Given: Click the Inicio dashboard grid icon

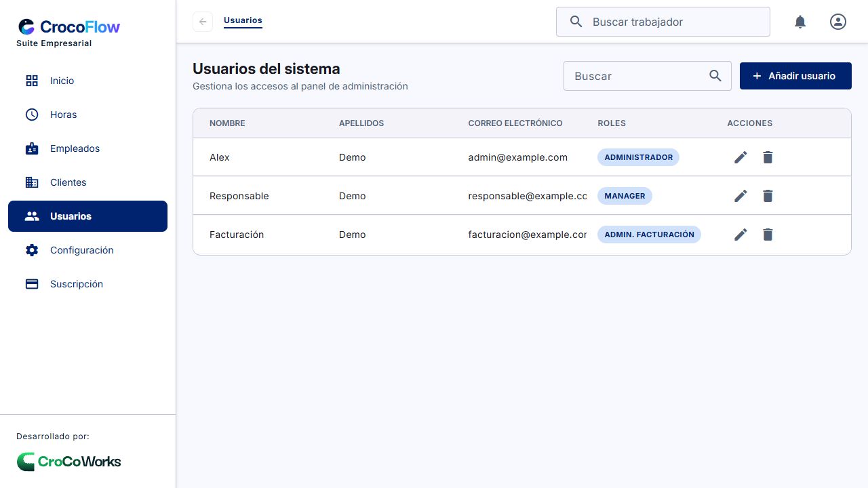Looking at the screenshot, I should [x=32, y=81].
